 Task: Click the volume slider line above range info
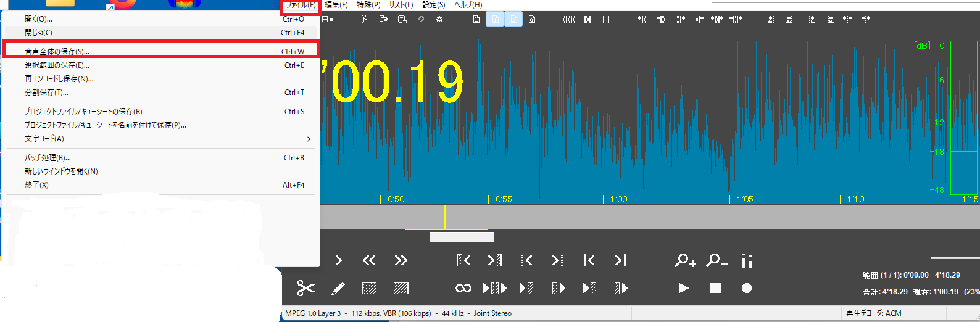[x=955, y=257]
